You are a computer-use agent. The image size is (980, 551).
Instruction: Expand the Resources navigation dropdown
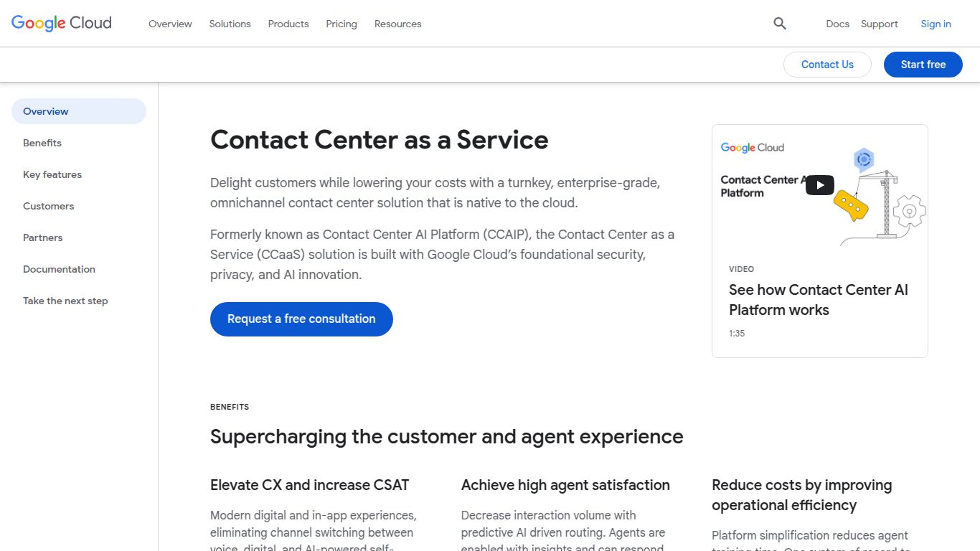(397, 24)
